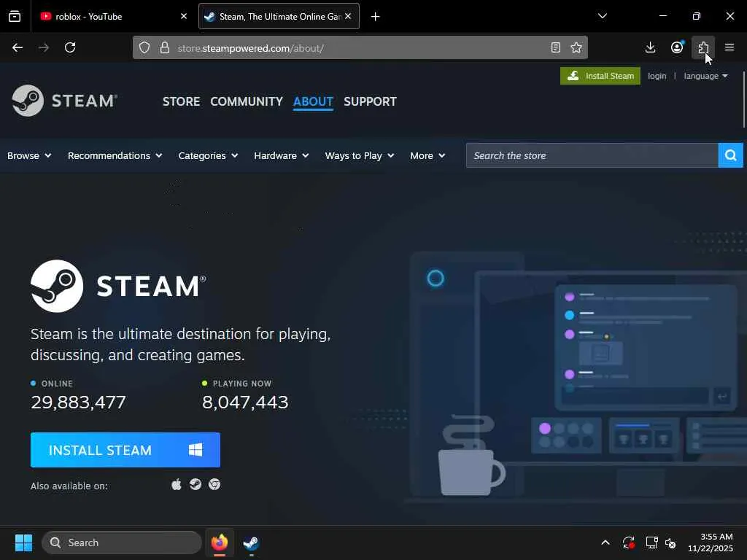Click the Steam logo in header
The image size is (747, 560).
[x=65, y=101]
